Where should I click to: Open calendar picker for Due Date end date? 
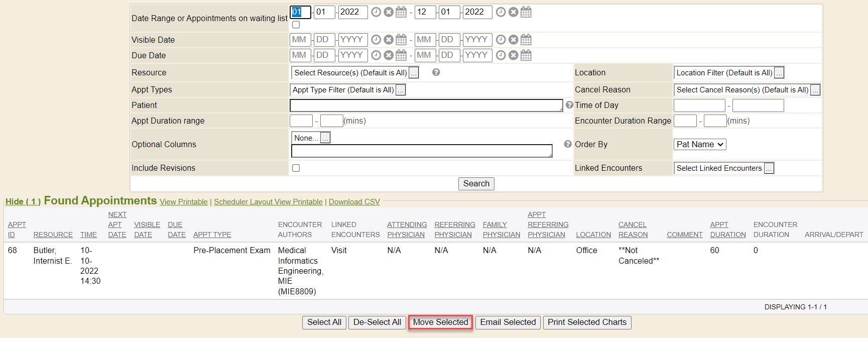(x=526, y=55)
